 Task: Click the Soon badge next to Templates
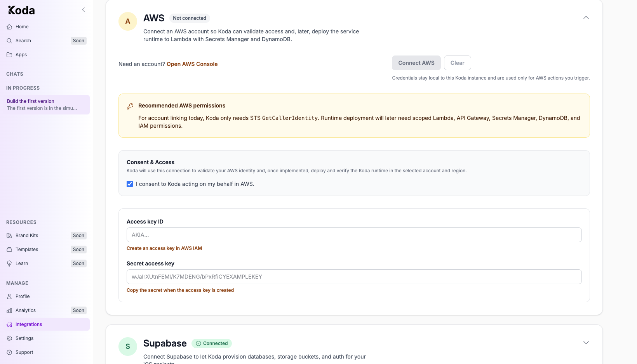(78, 250)
